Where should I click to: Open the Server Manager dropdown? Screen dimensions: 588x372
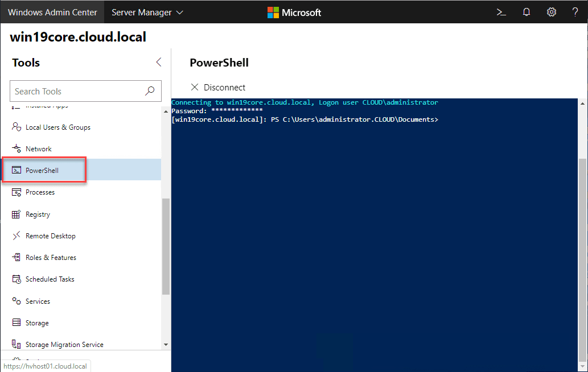[x=147, y=11]
